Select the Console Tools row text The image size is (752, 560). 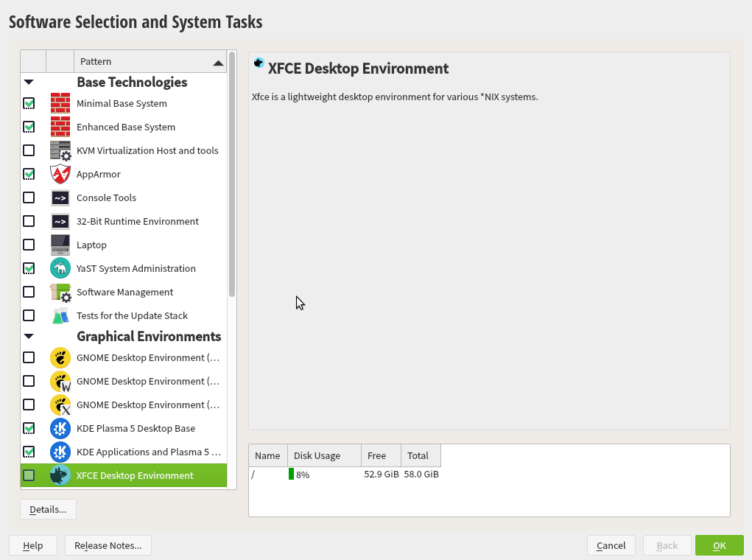pyautogui.click(x=107, y=197)
